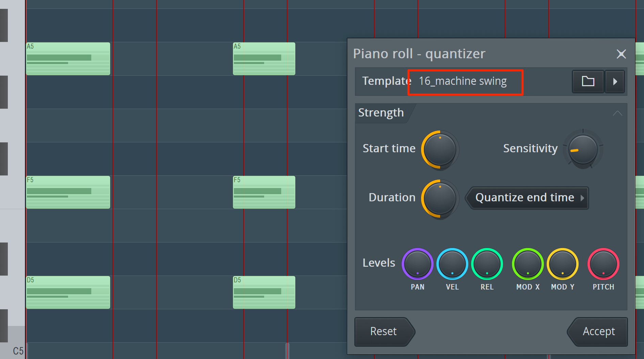This screenshot has width=644, height=359.
Task: Click the VEL level knob
Action: [452, 264]
